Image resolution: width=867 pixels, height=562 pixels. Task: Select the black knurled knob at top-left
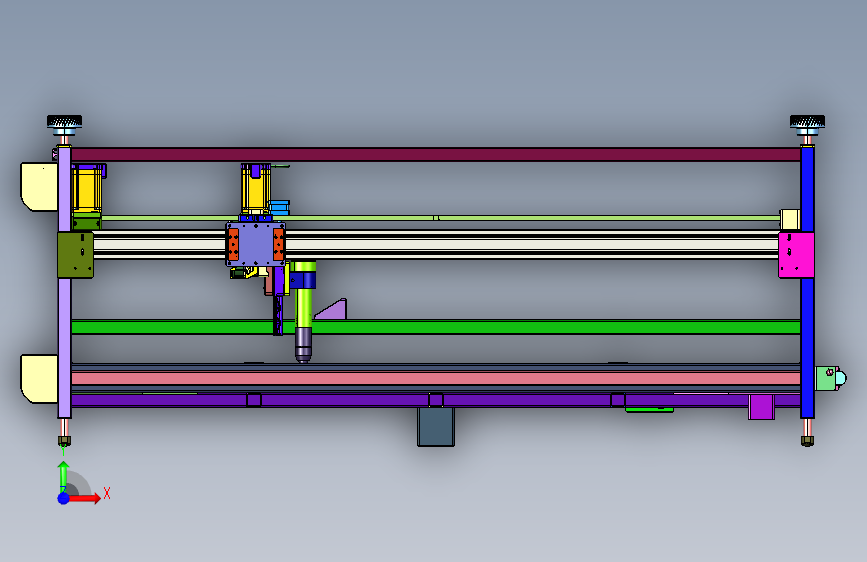point(64,121)
